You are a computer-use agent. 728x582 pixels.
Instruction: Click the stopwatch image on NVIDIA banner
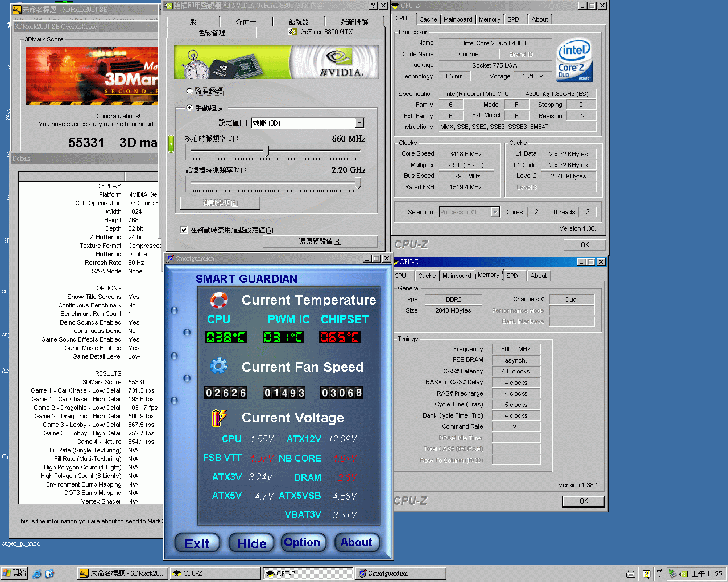click(x=196, y=65)
